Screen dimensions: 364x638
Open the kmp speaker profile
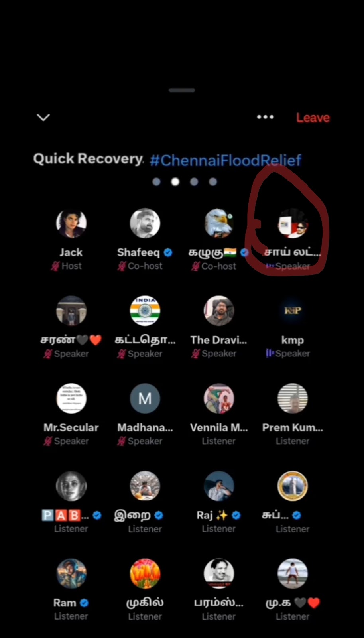(292, 311)
